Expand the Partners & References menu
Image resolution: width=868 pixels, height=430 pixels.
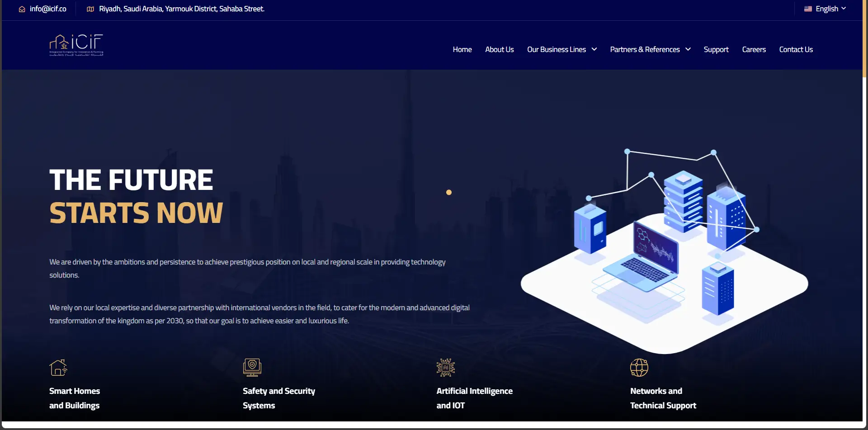(650, 50)
